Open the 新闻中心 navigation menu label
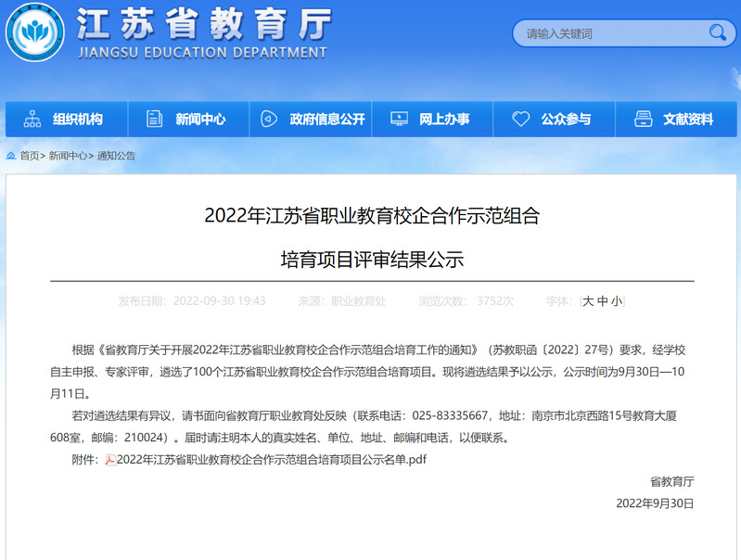Image resolution: width=741 pixels, height=560 pixels. click(x=200, y=119)
